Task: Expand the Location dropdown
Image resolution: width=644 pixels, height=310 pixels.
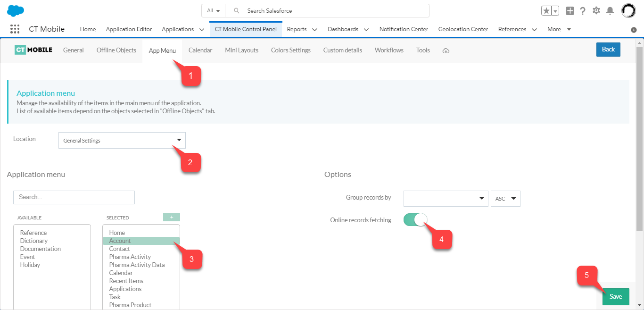Action: [x=122, y=140]
